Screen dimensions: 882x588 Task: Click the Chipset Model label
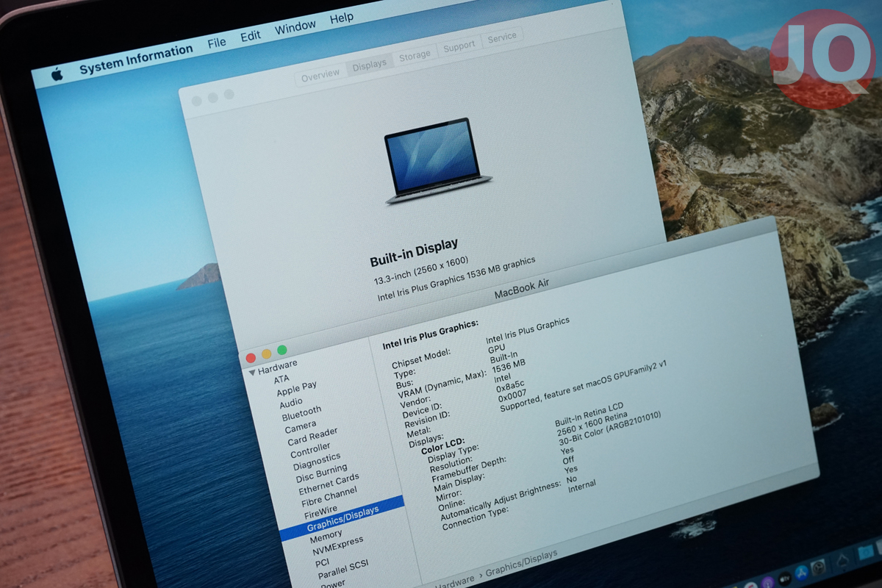coord(420,357)
